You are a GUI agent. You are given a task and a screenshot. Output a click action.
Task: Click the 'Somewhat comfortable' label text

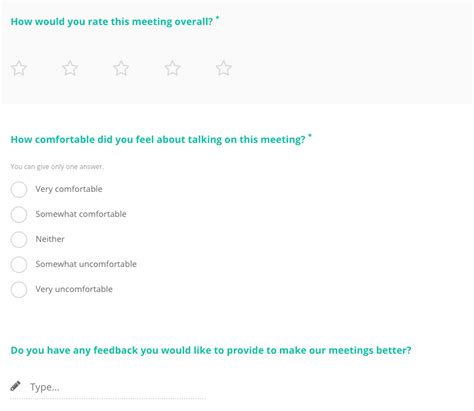(81, 214)
